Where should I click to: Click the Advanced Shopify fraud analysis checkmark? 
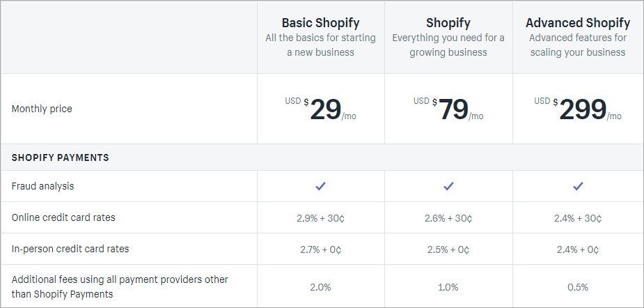578,186
